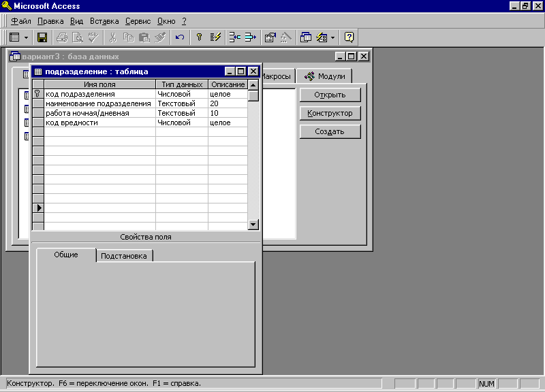Switch to the Макросы tab

tap(278, 76)
